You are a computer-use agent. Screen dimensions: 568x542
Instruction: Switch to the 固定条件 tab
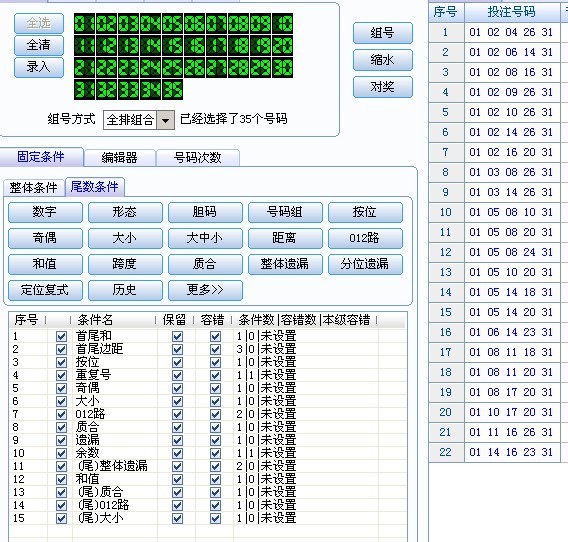pyautogui.click(x=41, y=157)
